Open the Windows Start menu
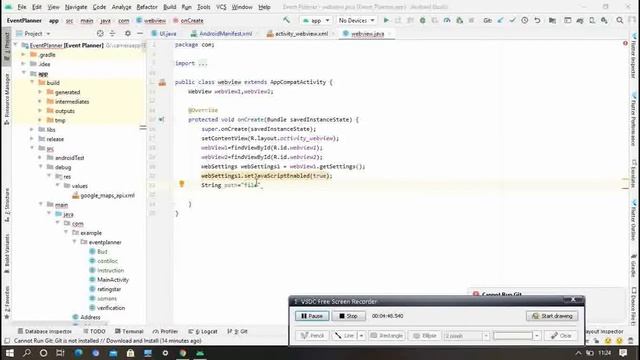The width and height of the screenshot is (640, 360). click(x=9, y=353)
